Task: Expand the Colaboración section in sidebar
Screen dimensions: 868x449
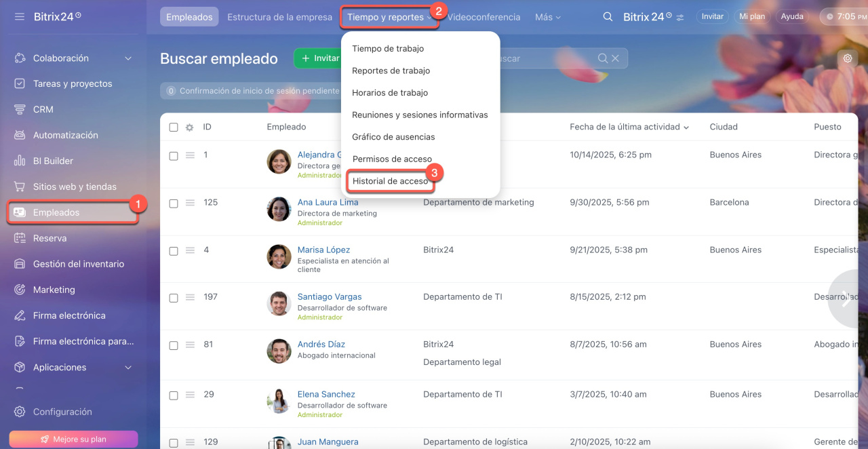Action: pyautogui.click(x=128, y=58)
